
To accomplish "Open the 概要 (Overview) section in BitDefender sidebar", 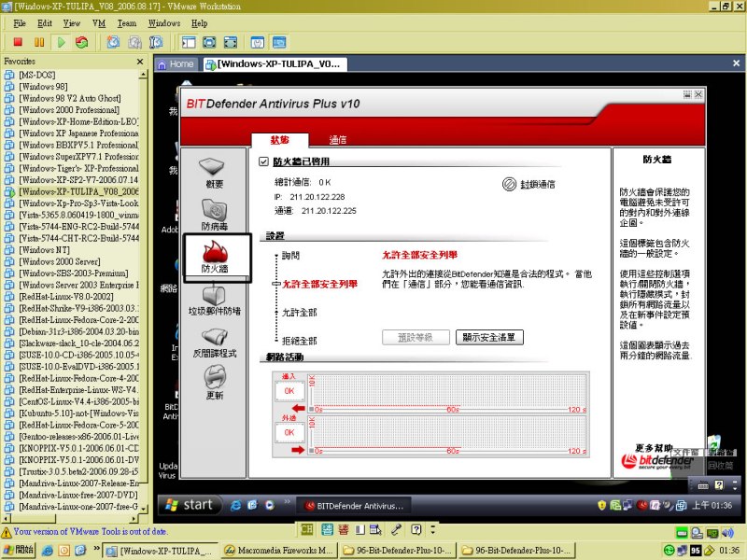I will pyautogui.click(x=215, y=173).
